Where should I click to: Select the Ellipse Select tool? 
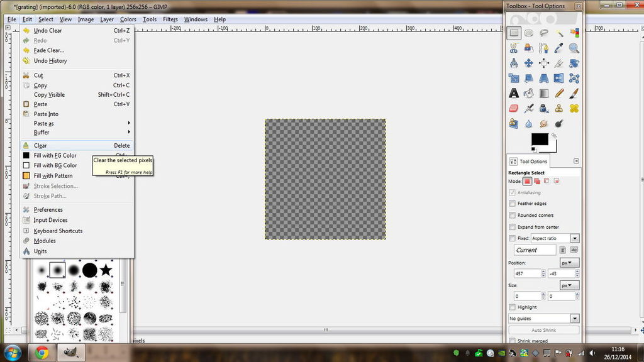tap(528, 33)
